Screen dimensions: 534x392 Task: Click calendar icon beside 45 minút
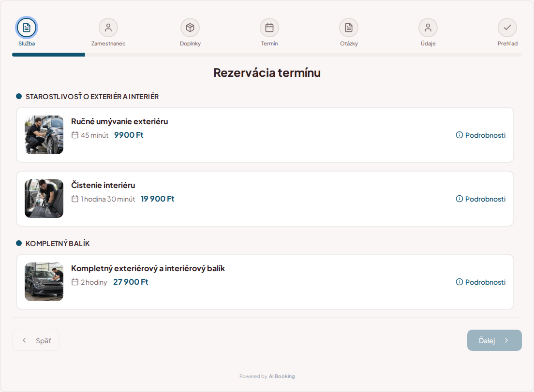pos(75,135)
